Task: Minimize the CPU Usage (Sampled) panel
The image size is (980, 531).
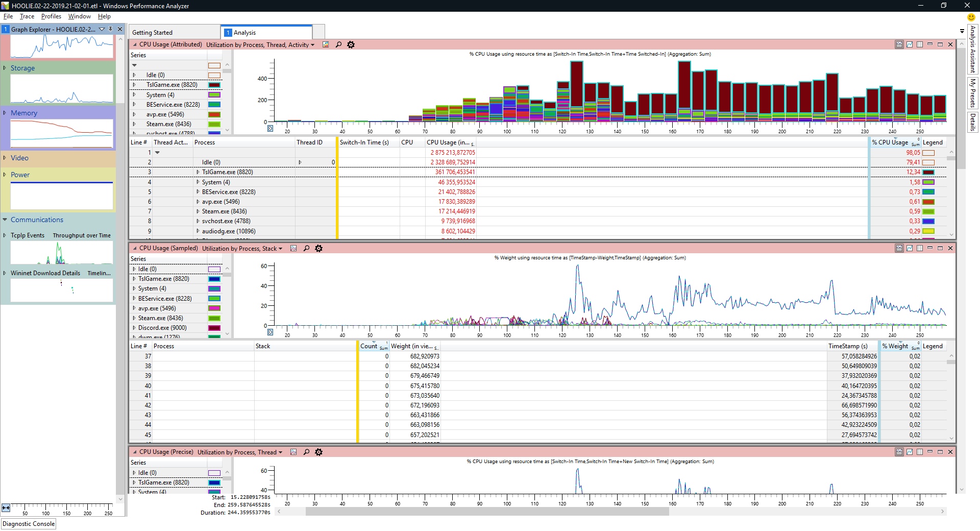Action: [x=930, y=249]
